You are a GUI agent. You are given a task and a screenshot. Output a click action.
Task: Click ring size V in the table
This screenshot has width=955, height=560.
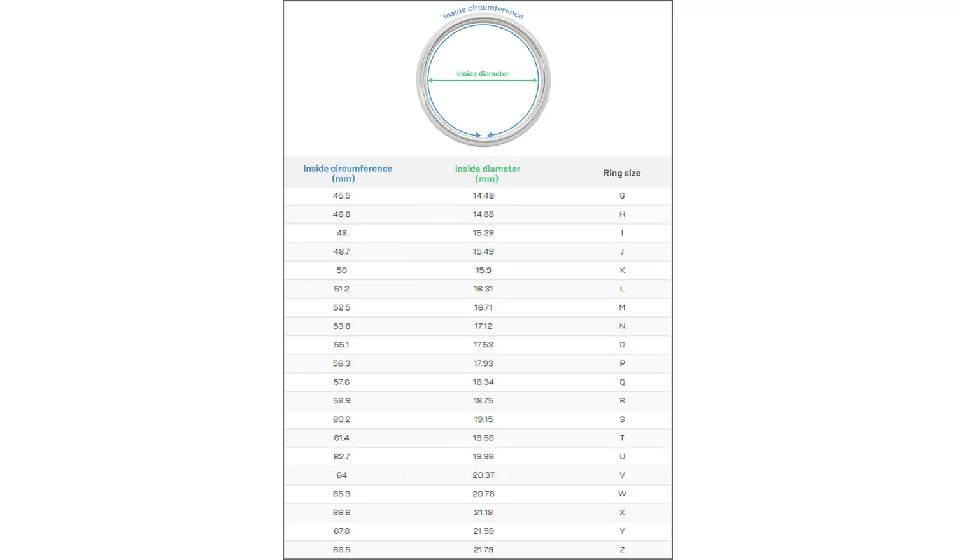[622, 475]
